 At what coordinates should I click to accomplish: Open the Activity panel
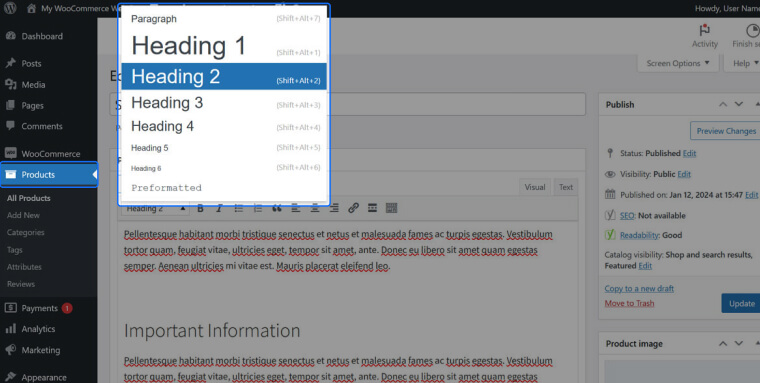[704, 36]
